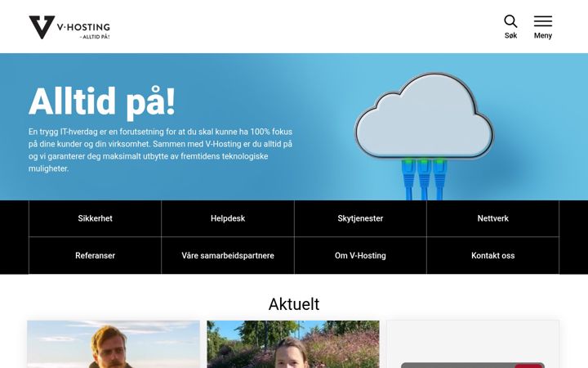Viewport: 588px width, 368px height.
Task: Open article with woman in garden photo
Action: coord(293,344)
